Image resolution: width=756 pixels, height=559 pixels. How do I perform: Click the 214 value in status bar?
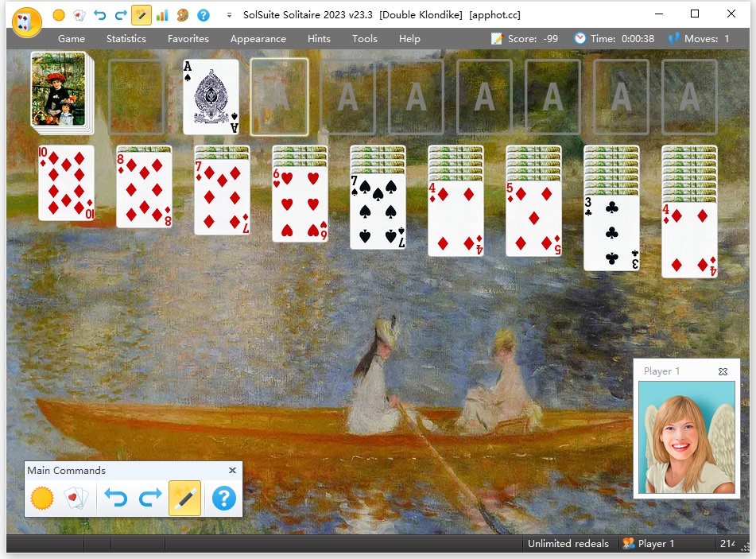pos(727,544)
